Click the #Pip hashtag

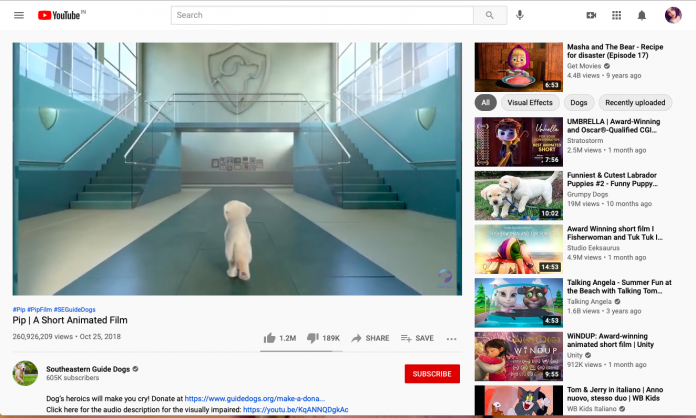(x=19, y=309)
